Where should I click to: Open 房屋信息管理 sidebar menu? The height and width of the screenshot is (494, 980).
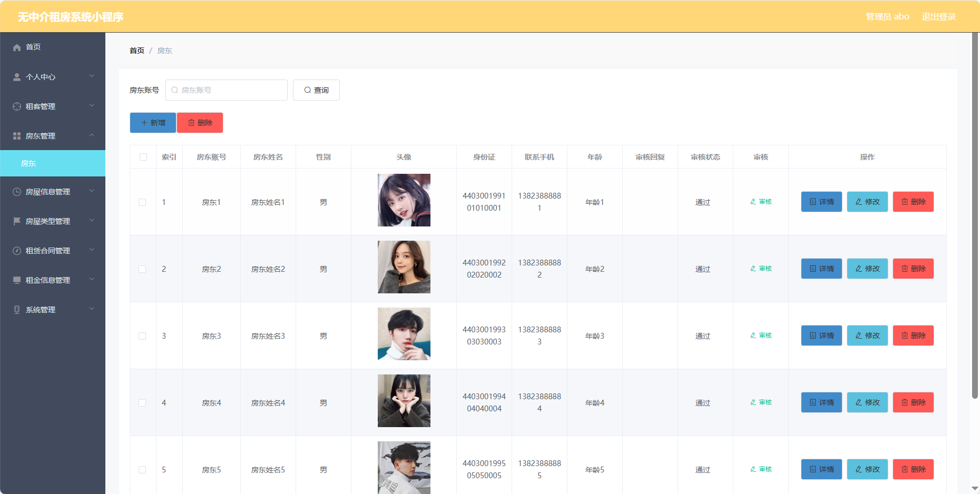[53, 192]
